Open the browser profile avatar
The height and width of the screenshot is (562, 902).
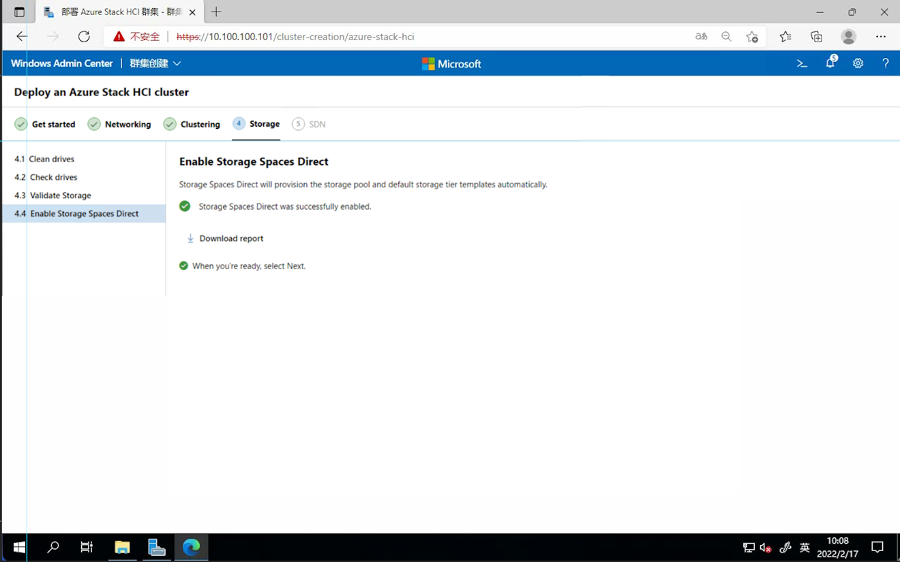848,36
